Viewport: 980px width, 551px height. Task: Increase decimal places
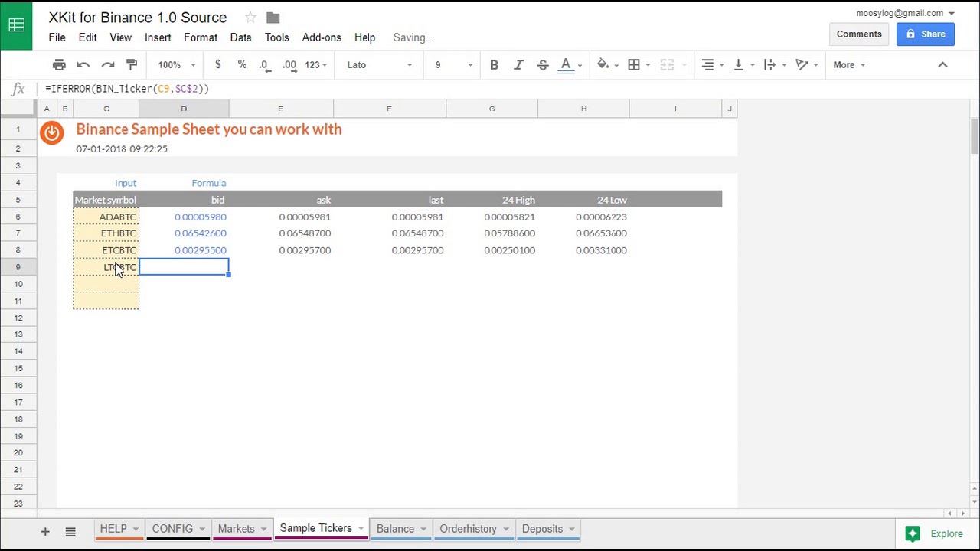pos(289,65)
